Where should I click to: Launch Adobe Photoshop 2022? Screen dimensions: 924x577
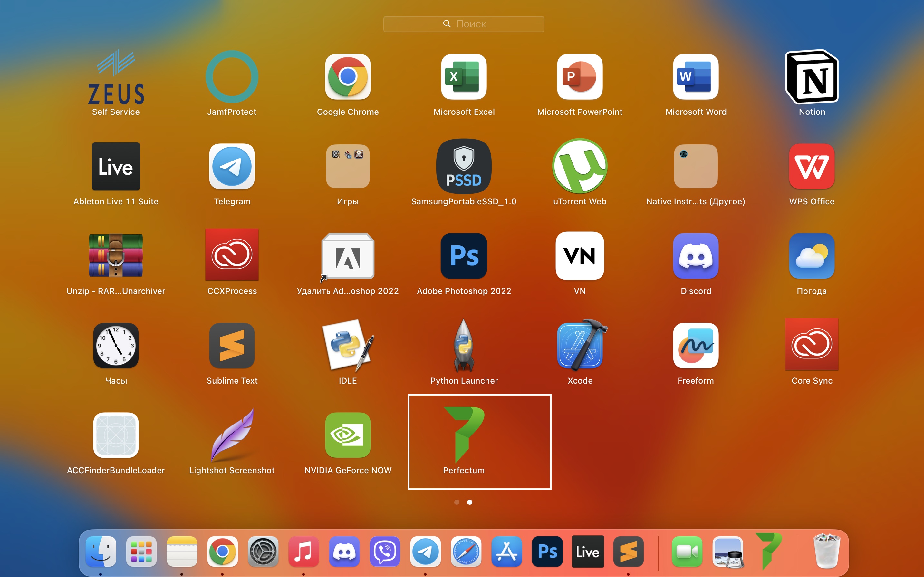(x=464, y=256)
